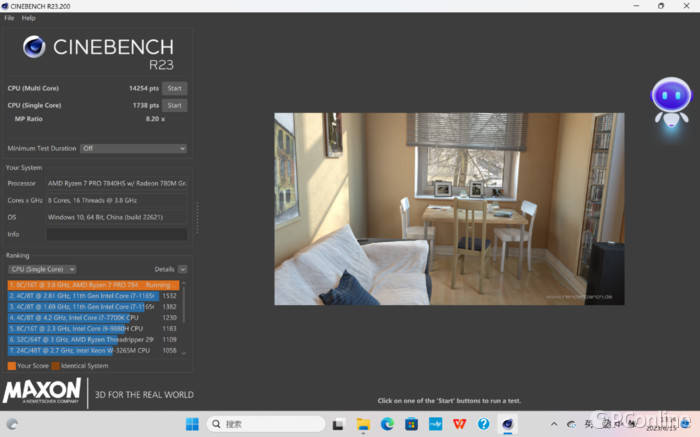Start the CPU Multi Core test

(x=174, y=88)
